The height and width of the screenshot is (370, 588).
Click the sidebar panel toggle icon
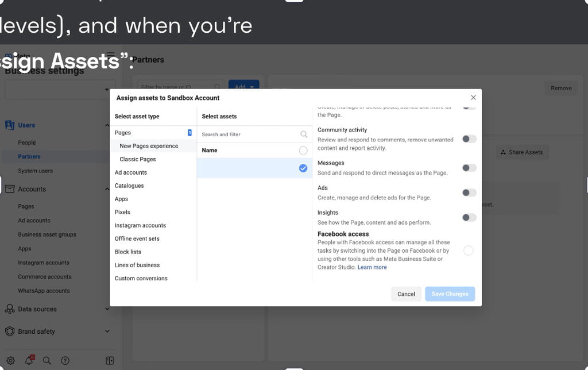(110, 361)
